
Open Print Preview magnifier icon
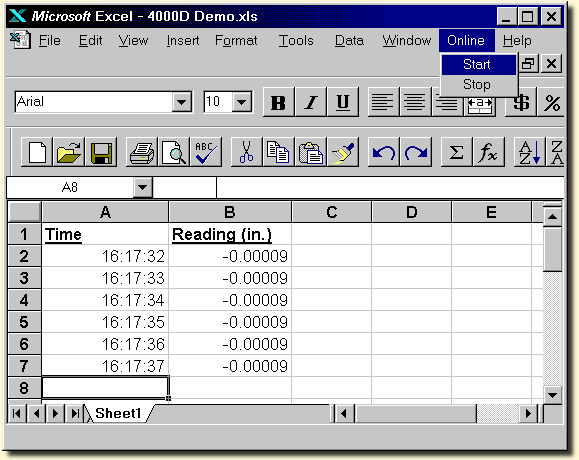[x=174, y=152]
